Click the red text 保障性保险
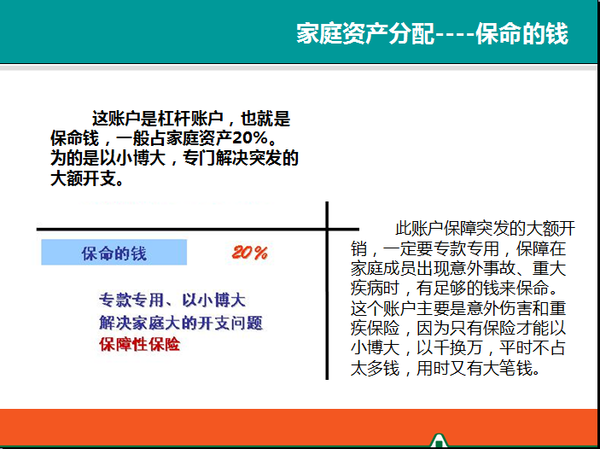 [140, 345]
